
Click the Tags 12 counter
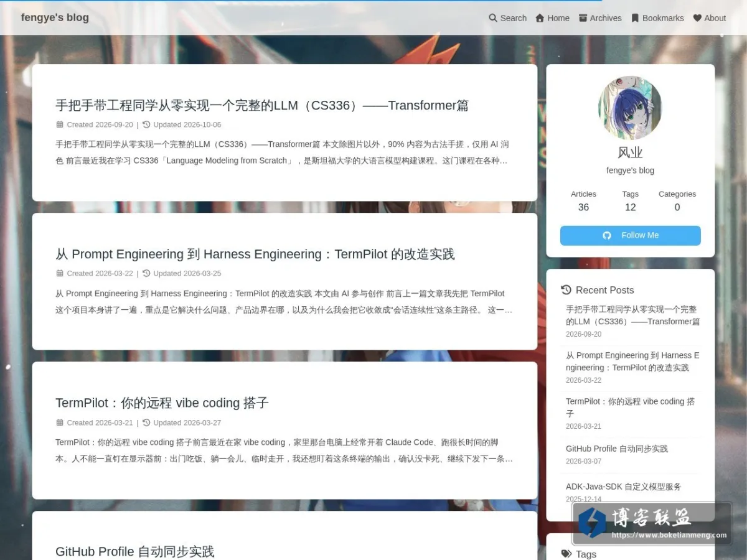[630, 201]
